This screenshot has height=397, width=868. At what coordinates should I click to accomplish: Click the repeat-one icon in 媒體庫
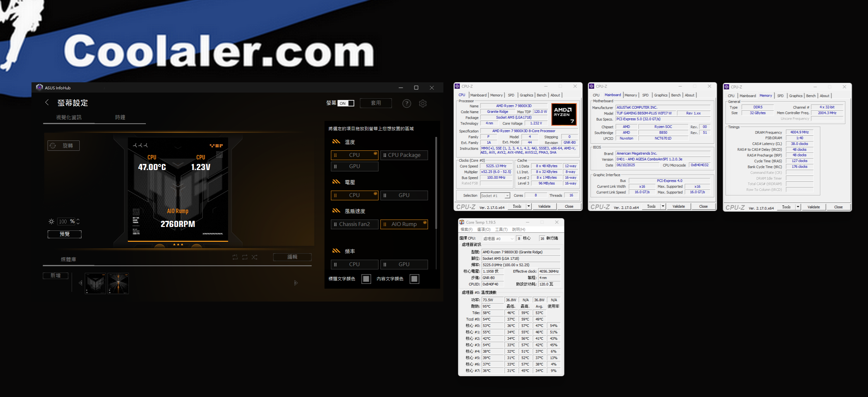(235, 257)
